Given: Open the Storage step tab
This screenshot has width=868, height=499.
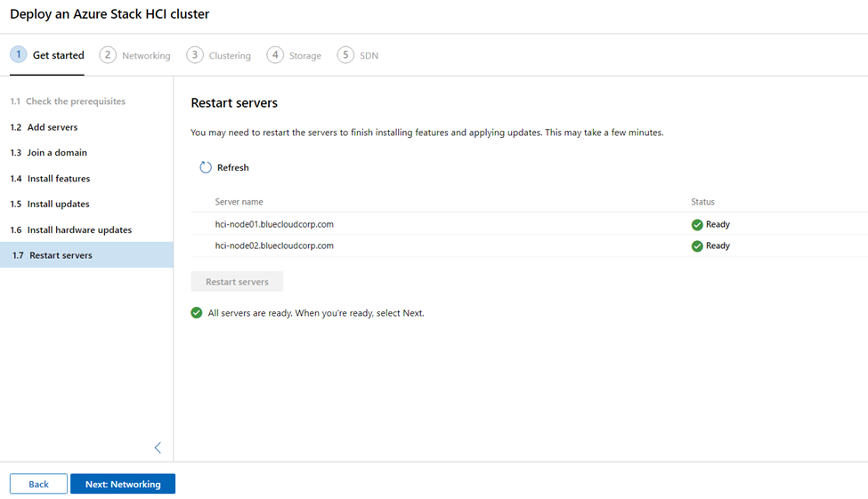Looking at the screenshot, I should (294, 55).
